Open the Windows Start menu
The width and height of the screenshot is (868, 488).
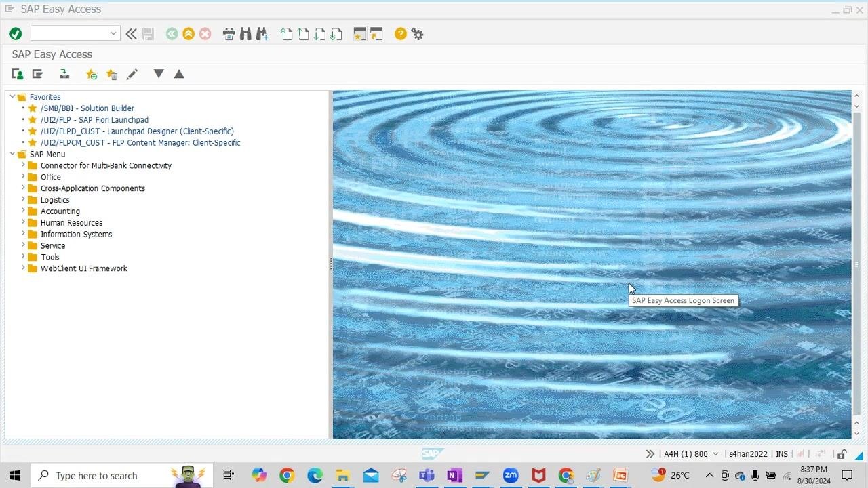tap(15, 475)
